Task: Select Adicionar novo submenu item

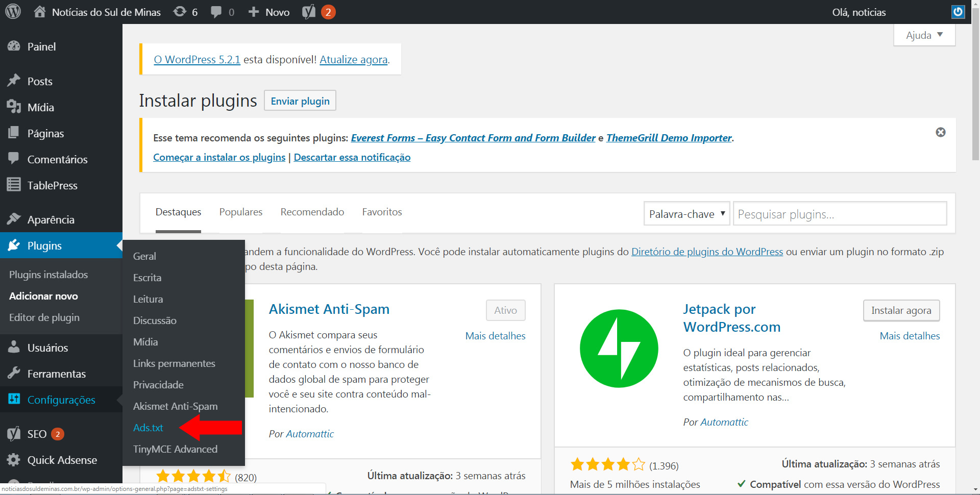Action: (x=43, y=296)
